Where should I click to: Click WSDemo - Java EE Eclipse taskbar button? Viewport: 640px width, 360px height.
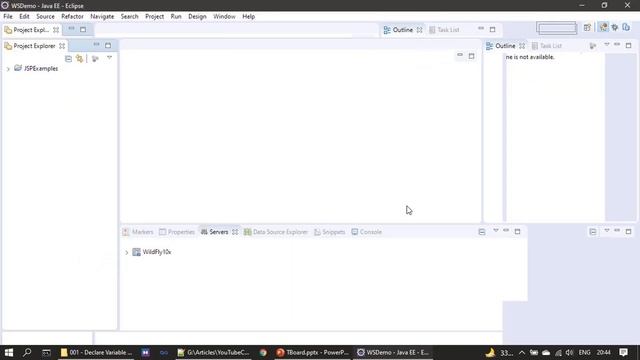click(x=393, y=352)
